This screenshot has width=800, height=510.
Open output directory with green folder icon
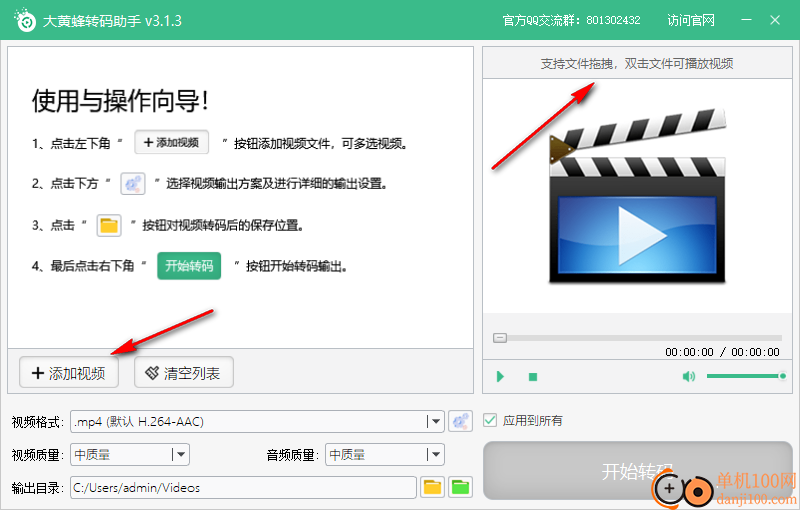point(460,487)
